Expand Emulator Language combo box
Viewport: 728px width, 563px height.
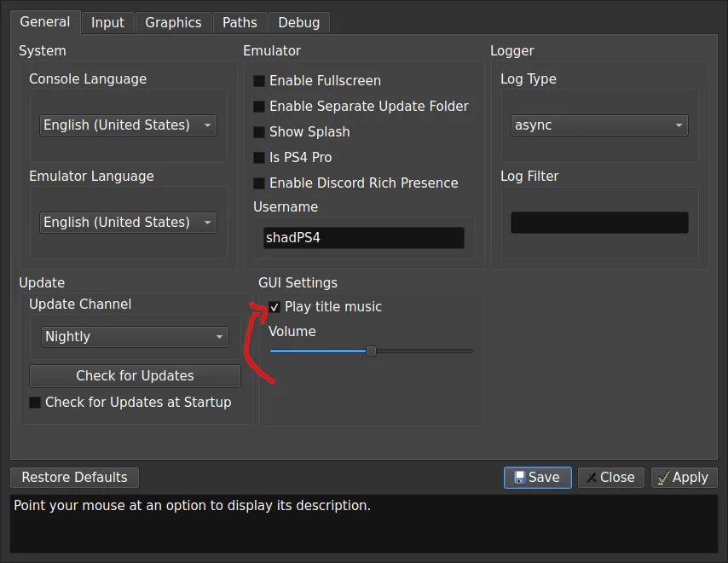pyautogui.click(x=128, y=223)
